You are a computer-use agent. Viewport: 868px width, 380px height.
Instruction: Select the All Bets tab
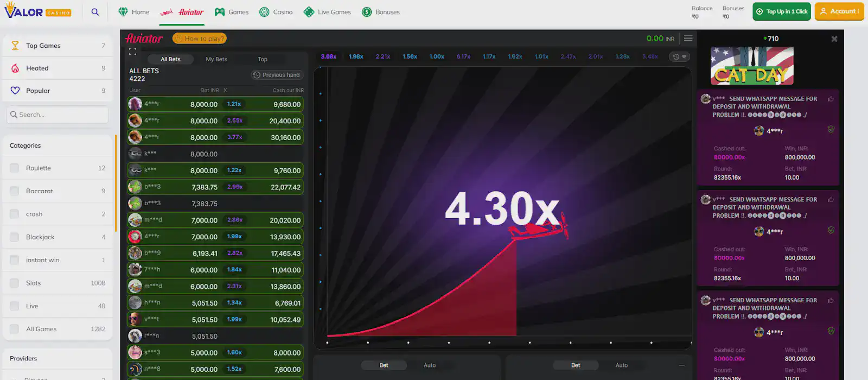click(170, 59)
